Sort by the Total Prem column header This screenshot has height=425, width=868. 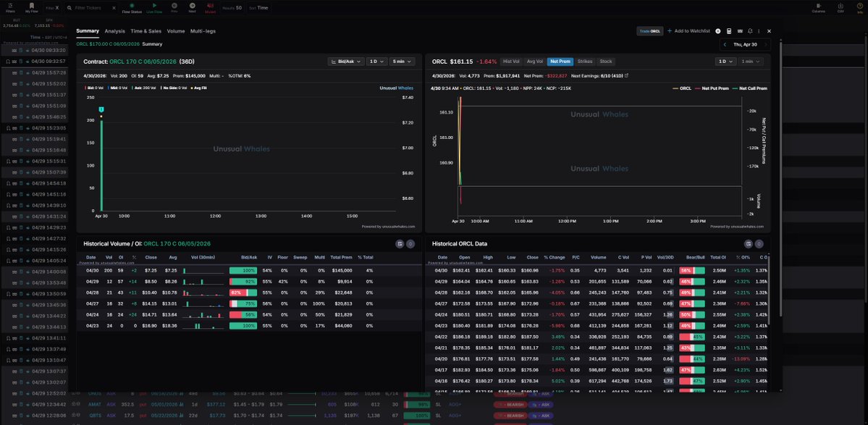point(340,257)
